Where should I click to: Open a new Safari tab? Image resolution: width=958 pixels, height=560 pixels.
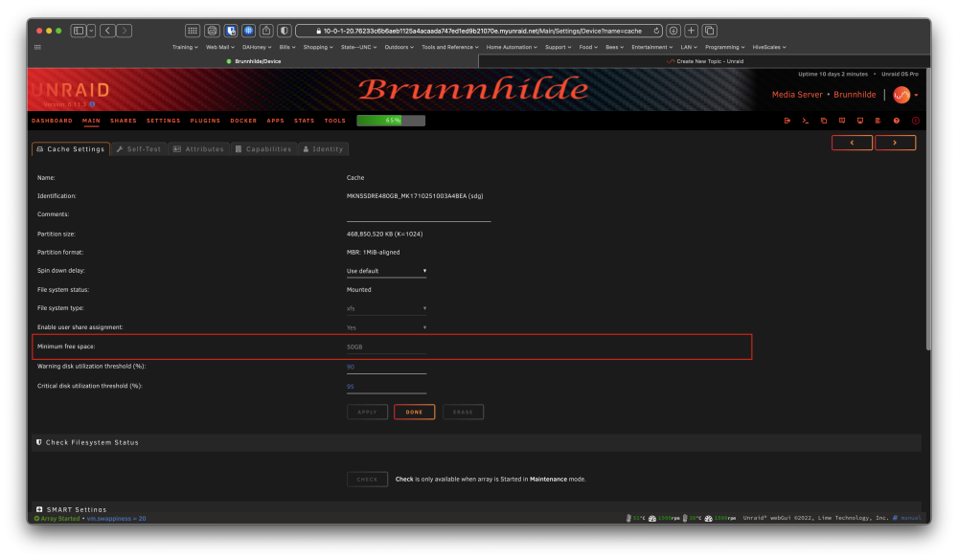point(691,31)
